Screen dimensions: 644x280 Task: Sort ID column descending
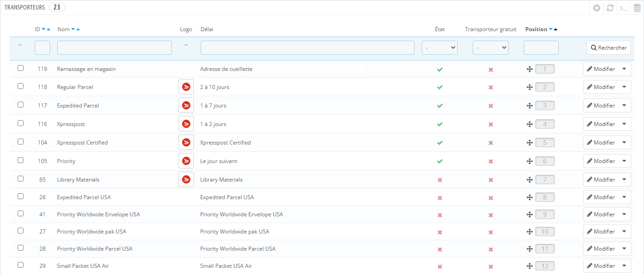pos(43,29)
